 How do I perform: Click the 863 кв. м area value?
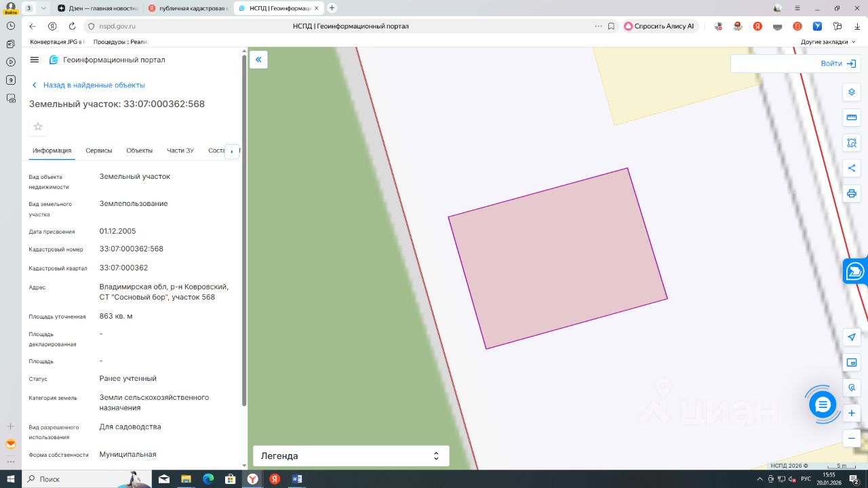tap(116, 316)
